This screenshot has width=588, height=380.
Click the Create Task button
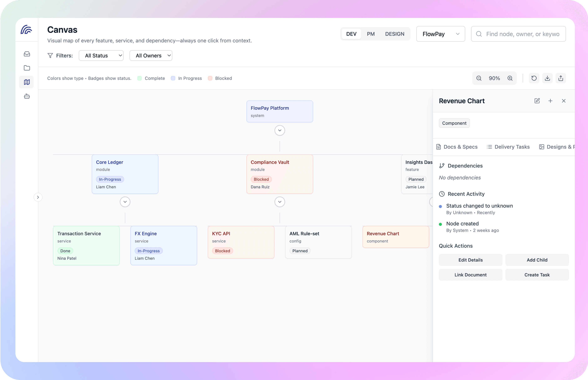537,275
